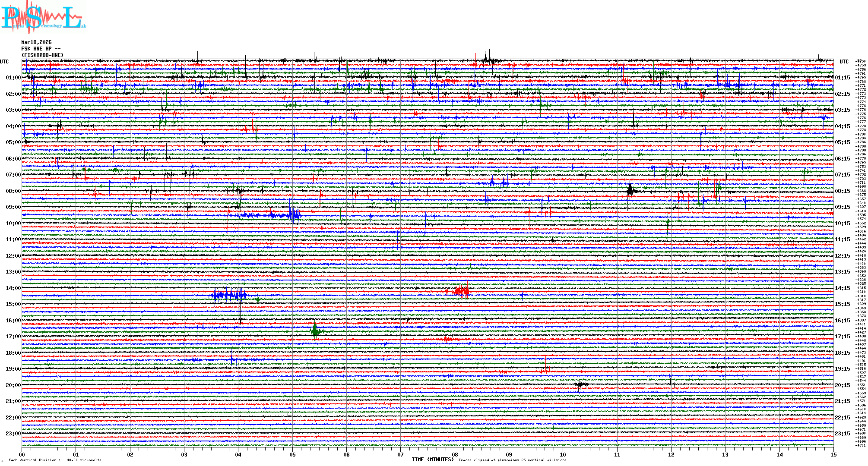Click the 23:00 hour label on left
The height and width of the screenshot is (466, 868).
point(13,434)
